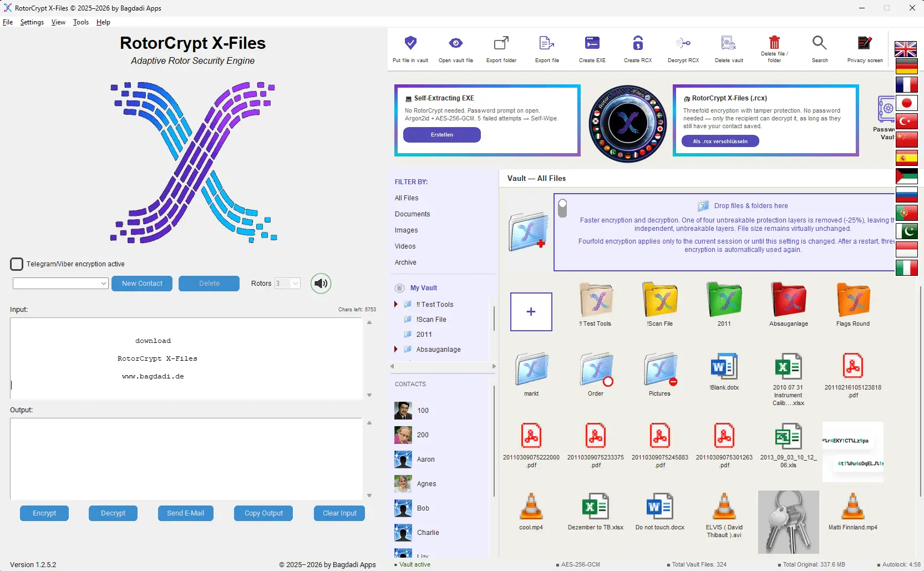Open the File menu
This screenshot has width=924, height=571.
point(8,22)
